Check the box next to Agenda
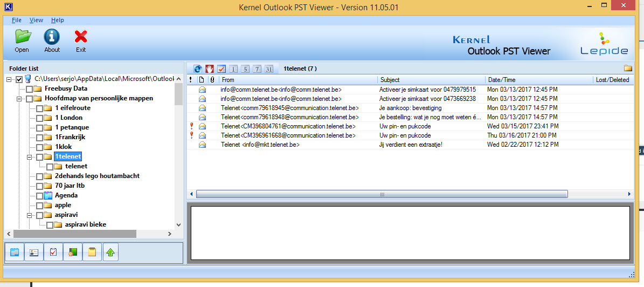The width and height of the screenshot is (644, 287). (x=40, y=195)
